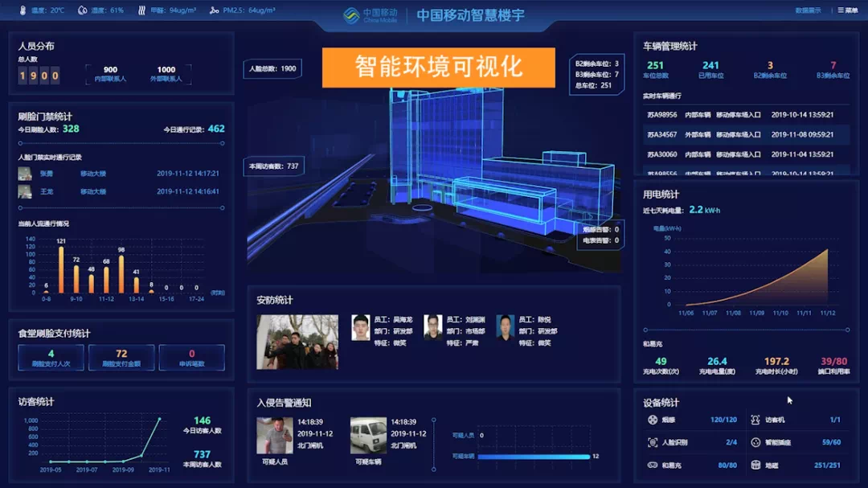
Task: Click the 刷脸支付人次 stat box
Action: click(x=51, y=358)
